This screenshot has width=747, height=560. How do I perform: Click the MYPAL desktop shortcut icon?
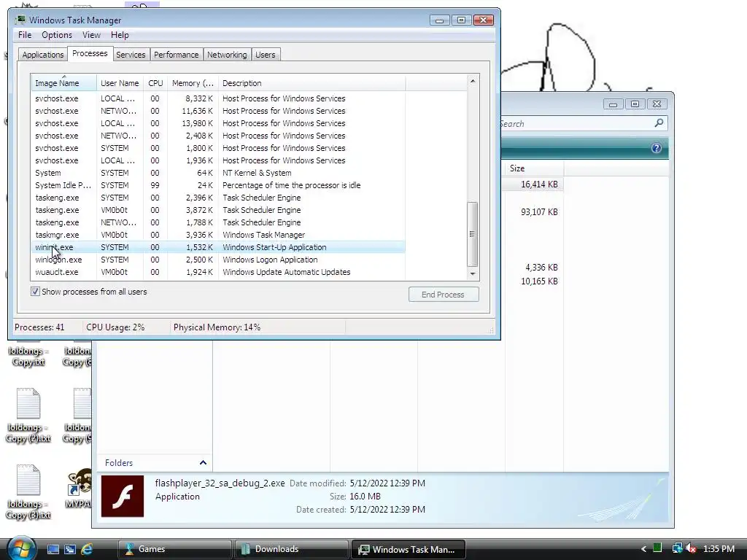click(x=79, y=488)
